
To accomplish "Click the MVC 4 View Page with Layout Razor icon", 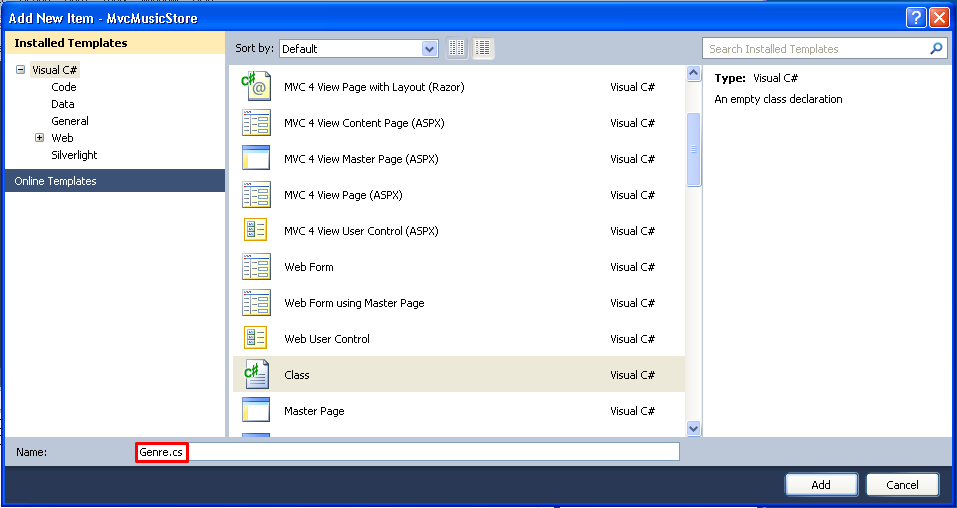I will pos(256,87).
